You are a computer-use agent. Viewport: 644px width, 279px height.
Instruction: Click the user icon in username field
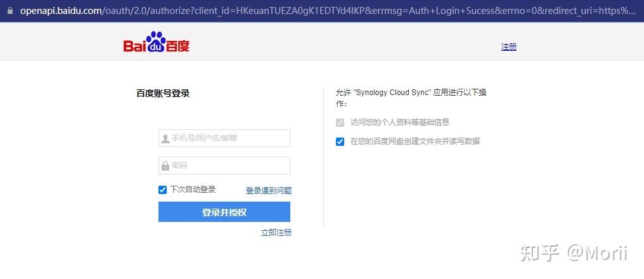point(165,138)
